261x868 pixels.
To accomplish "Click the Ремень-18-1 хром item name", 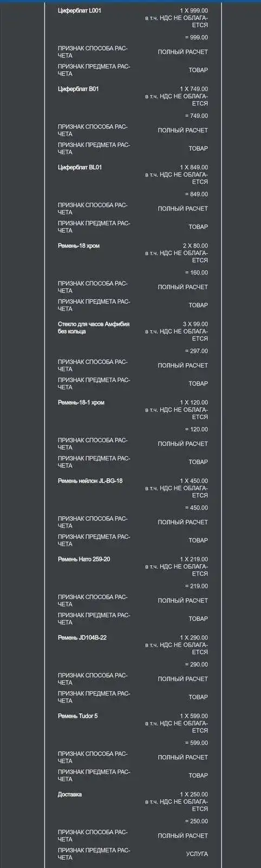I will (81, 403).
